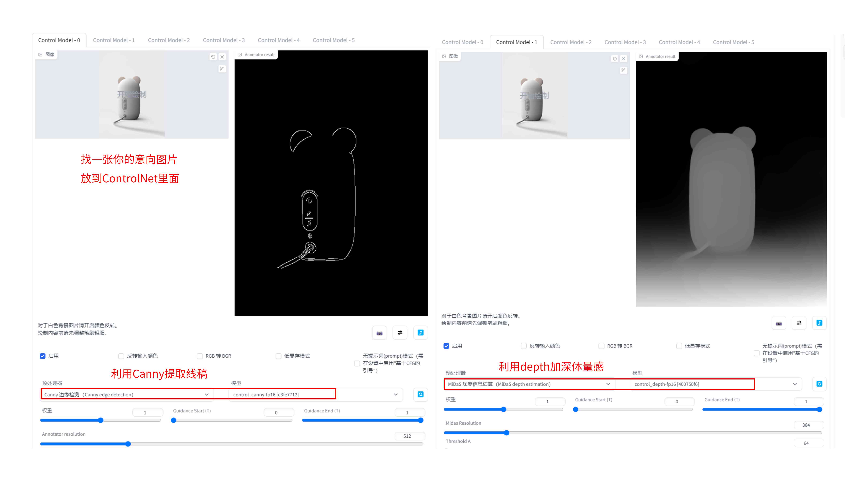This screenshot has height=488, width=868.
Task: Adjust 权重 slider in left panel
Action: 101,420
